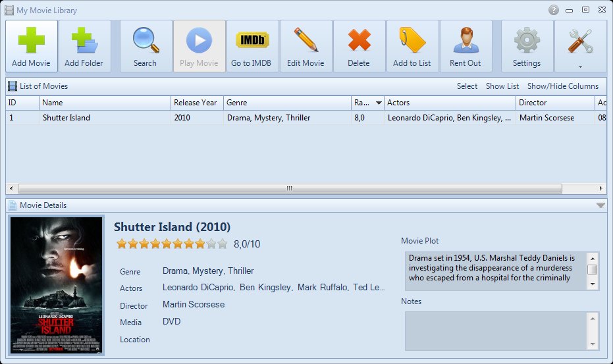Image resolution: width=613 pixels, height=364 pixels.
Task: Click the Rating column sort arrow
Action: [x=379, y=103]
